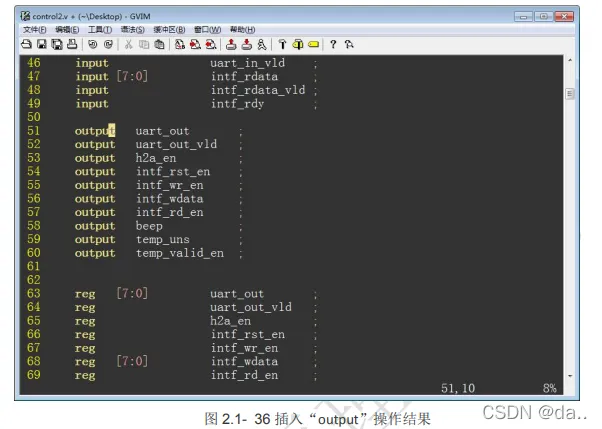The height and width of the screenshot is (429, 602).
Task: Open the 帮助(H) Help menu
Action: (242, 30)
